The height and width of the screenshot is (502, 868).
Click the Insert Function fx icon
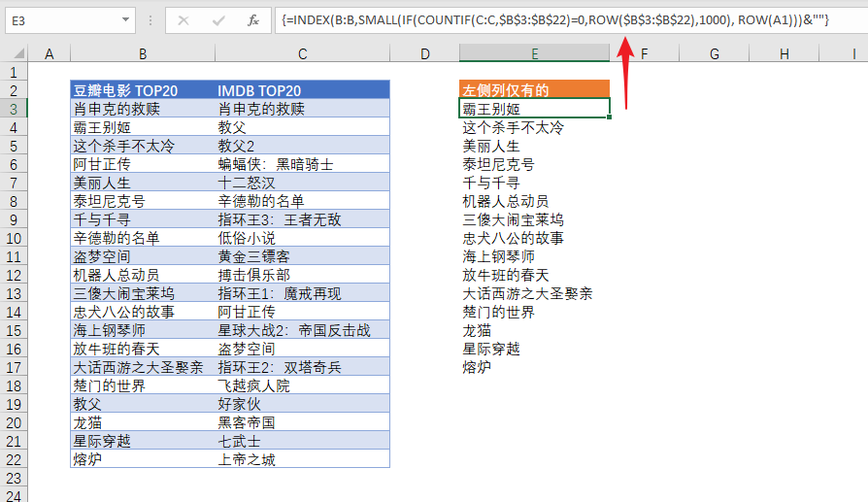coord(252,19)
